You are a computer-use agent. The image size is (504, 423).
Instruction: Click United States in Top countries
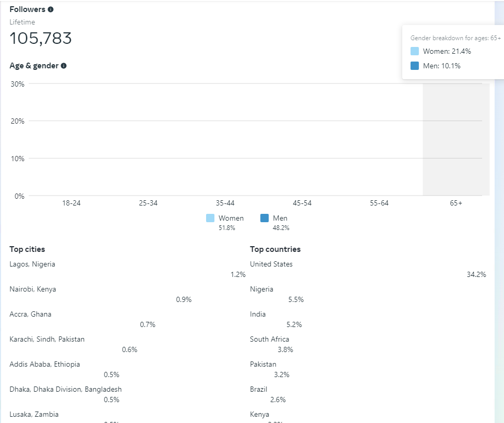pyautogui.click(x=271, y=264)
